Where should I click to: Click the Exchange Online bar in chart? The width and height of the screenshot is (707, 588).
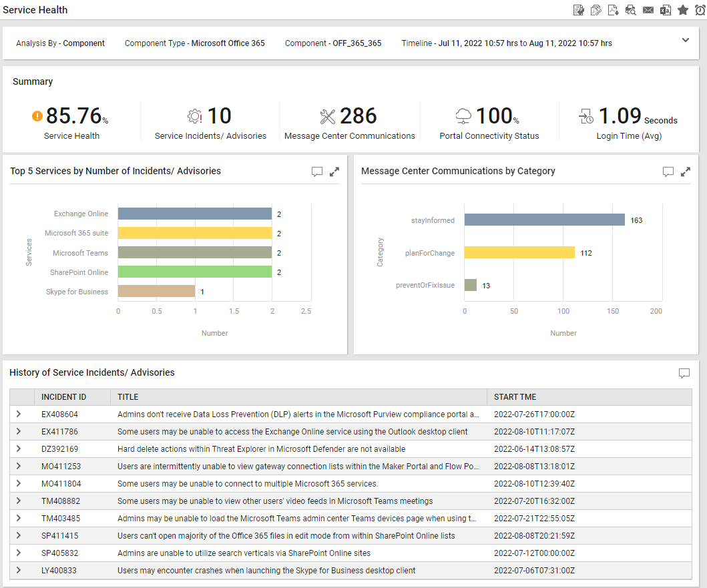(x=195, y=214)
